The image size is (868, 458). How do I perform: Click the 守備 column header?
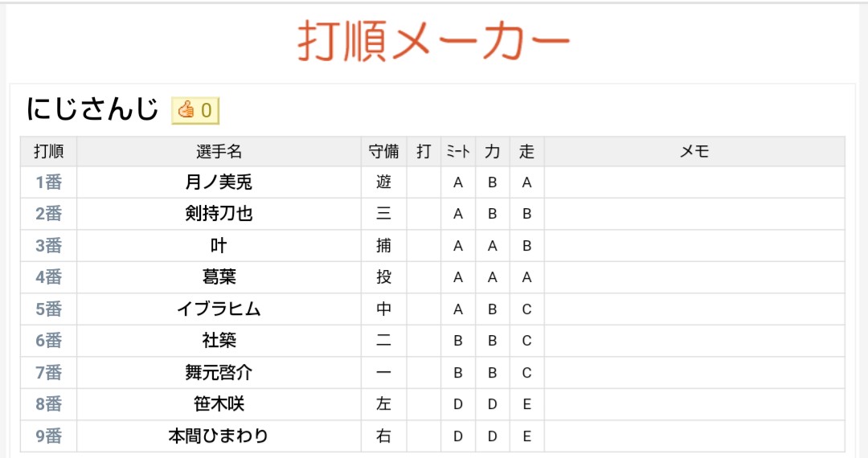pos(383,151)
